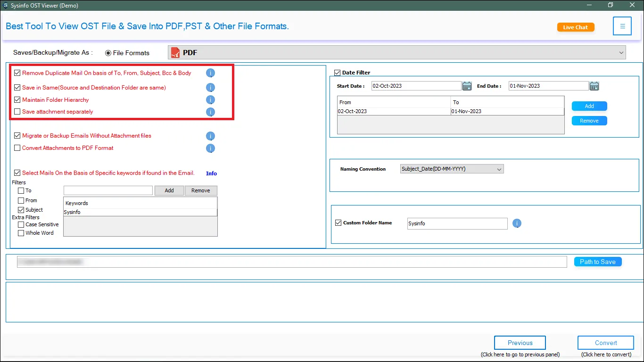Go back with the Previous button

pyautogui.click(x=520, y=343)
